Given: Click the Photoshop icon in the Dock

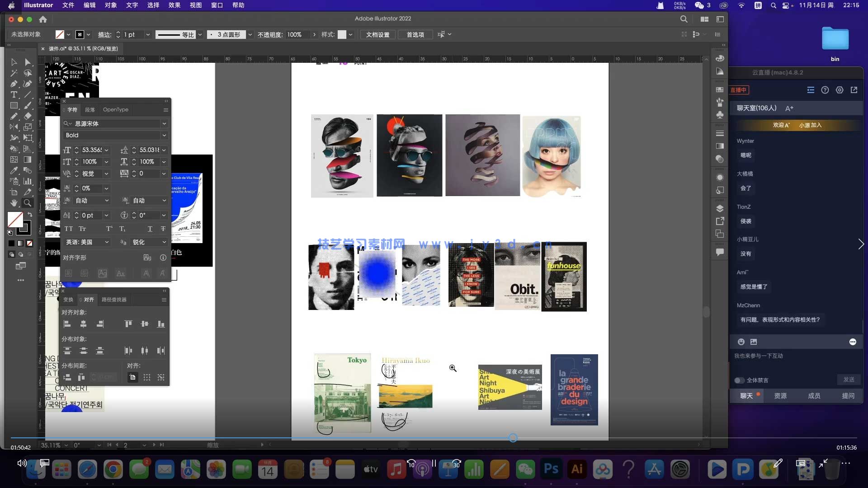Looking at the screenshot, I should click(551, 469).
